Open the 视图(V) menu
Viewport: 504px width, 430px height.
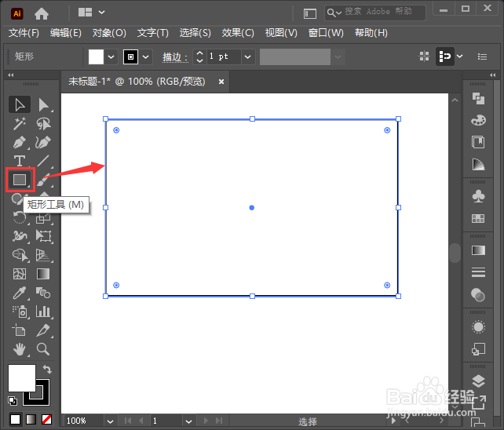pos(281,33)
